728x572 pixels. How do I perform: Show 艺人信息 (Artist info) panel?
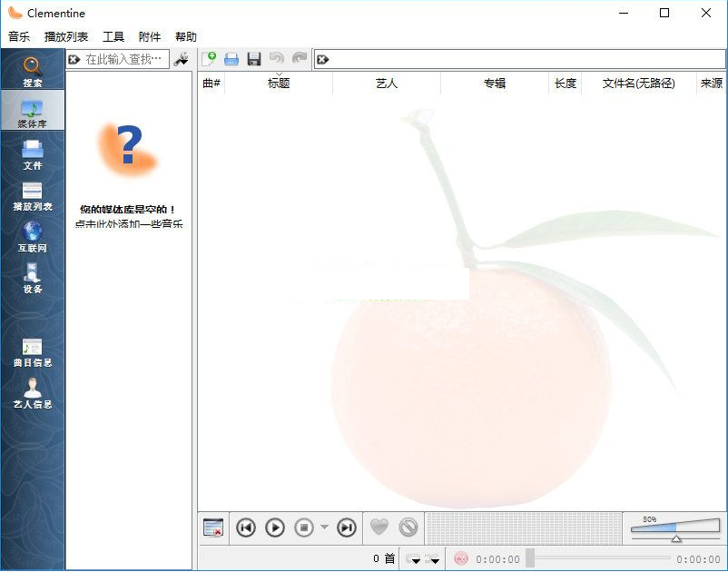[x=33, y=393]
